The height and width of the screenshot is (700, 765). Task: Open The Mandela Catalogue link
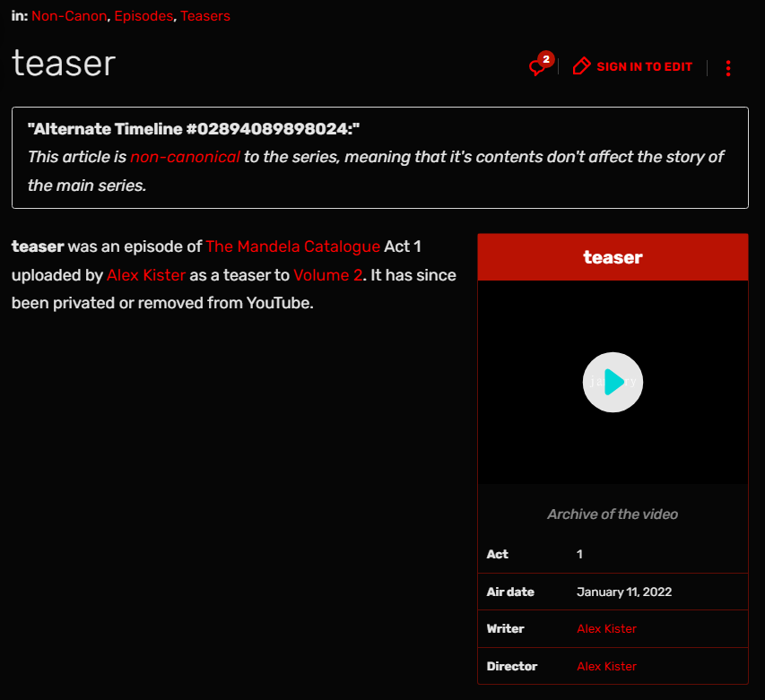pyautogui.click(x=292, y=246)
